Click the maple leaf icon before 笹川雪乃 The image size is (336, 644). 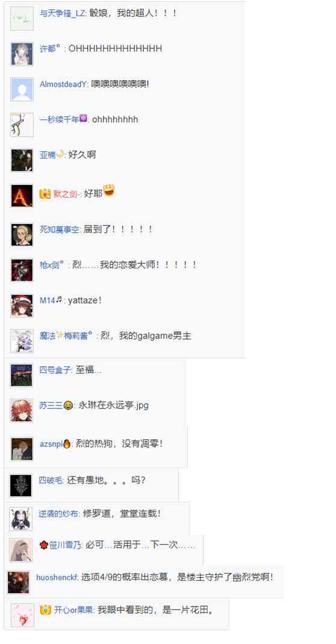click(43, 545)
